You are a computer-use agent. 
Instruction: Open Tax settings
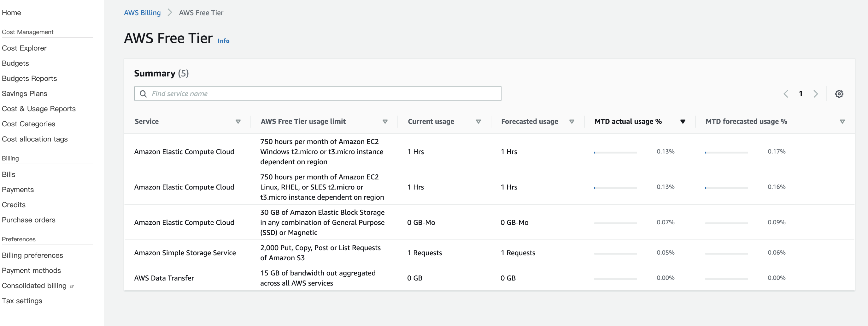pos(22,301)
